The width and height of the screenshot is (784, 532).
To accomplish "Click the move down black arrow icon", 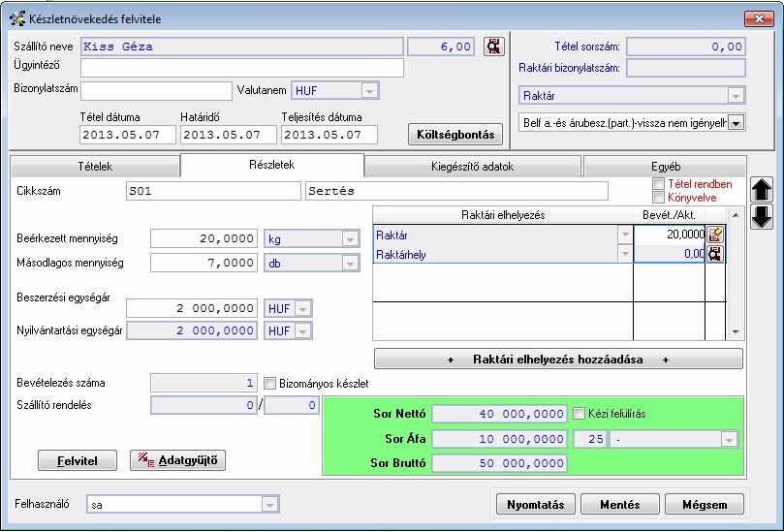I will [x=761, y=217].
